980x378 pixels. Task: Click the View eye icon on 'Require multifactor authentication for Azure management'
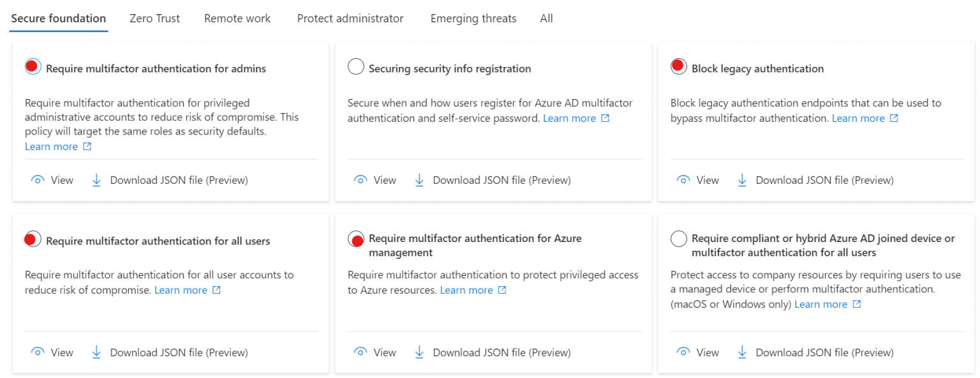pyautogui.click(x=360, y=352)
